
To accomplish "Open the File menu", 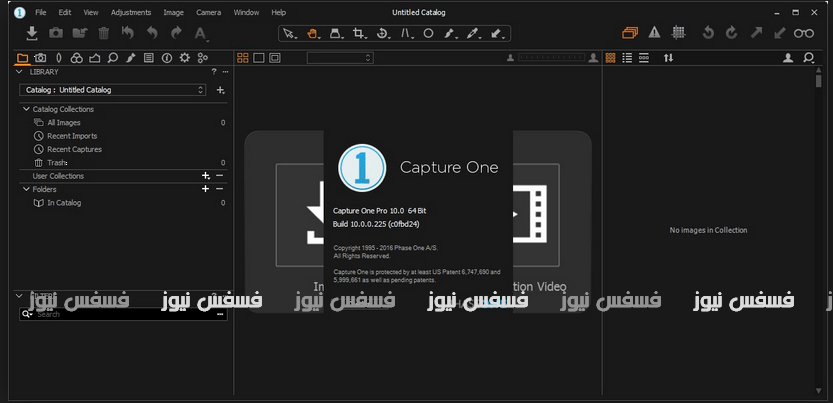I will pos(40,12).
